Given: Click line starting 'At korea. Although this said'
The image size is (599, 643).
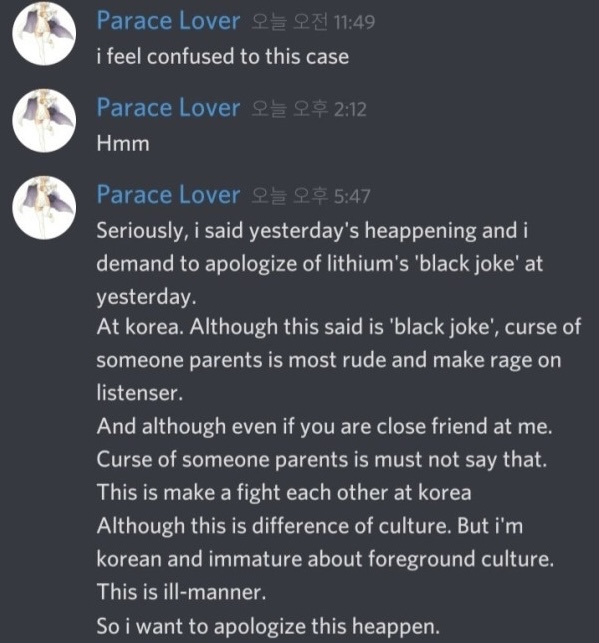Looking at the screenshot, I should coord(339,327).
